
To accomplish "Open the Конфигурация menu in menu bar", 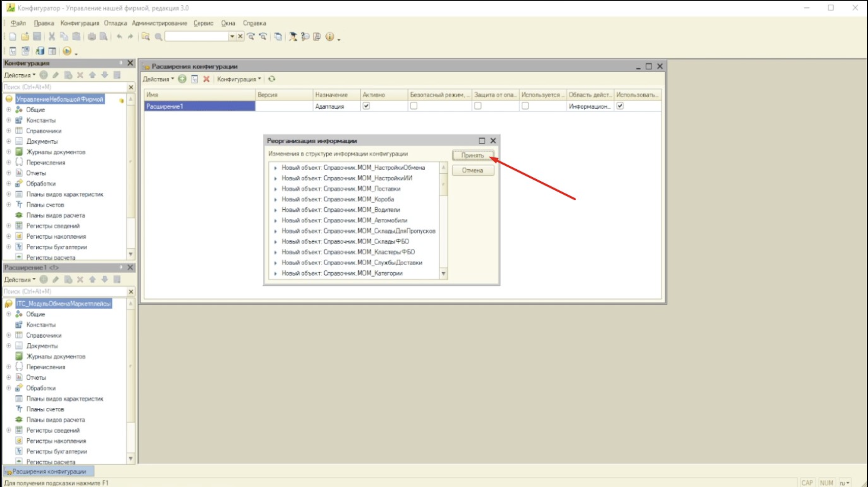I will click(80, 23).
